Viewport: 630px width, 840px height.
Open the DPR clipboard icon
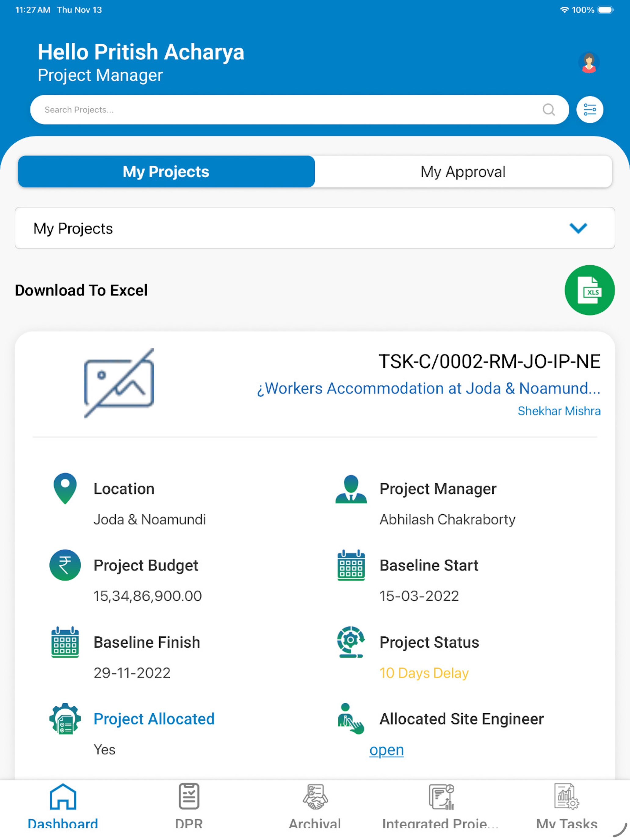[x=189, y=796]
